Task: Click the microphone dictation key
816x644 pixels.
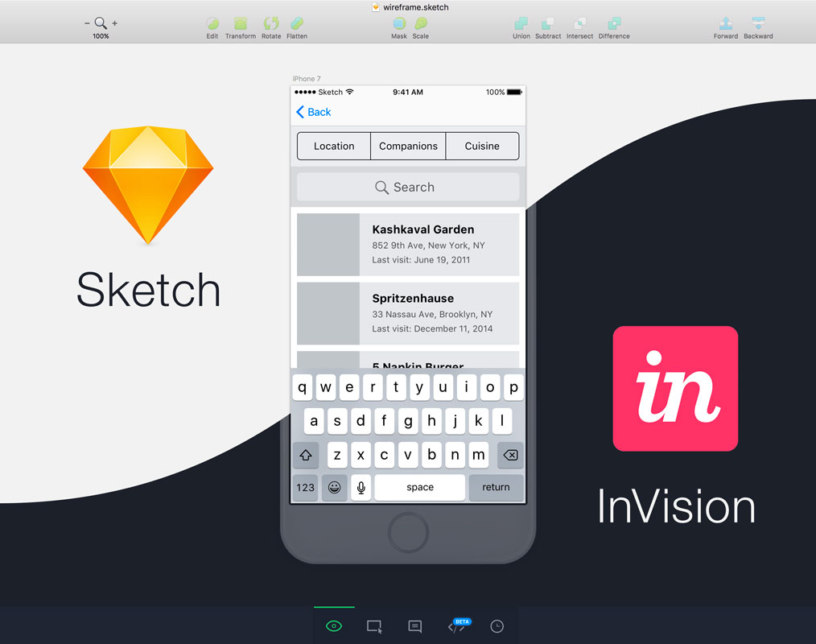Action: [x=361, y=487]
